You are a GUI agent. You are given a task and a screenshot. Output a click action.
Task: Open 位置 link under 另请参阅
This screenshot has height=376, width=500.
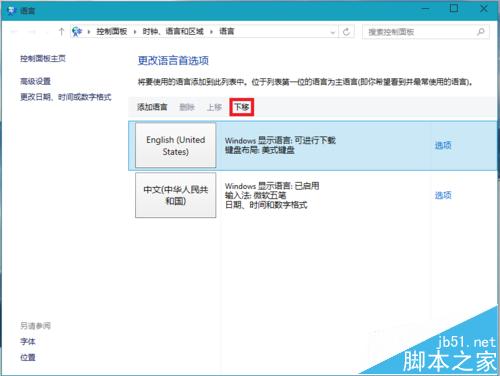tap(28, 358)
